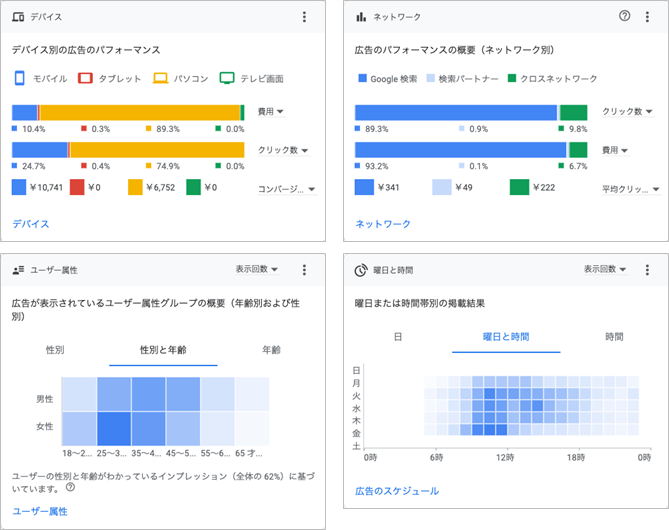This screenshot has width=669, height=530.
Task: Click the blue swatch beside ¥10,741
Action: [19, 187]
